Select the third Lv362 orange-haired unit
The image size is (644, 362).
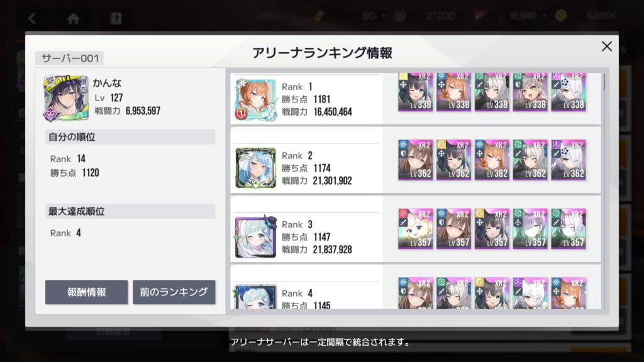point(492,160)
